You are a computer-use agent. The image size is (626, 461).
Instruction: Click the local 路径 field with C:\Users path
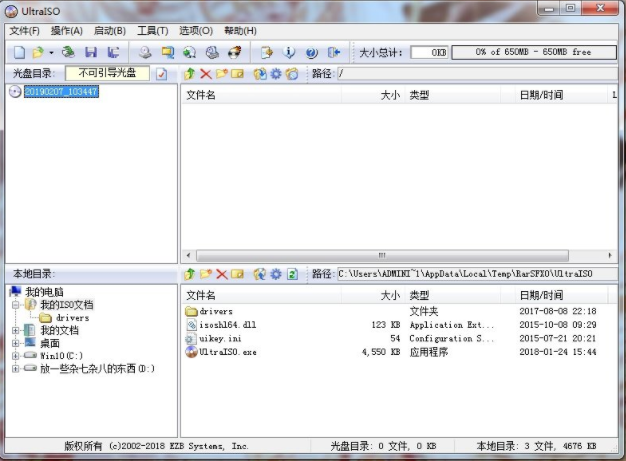click(477, 274)
